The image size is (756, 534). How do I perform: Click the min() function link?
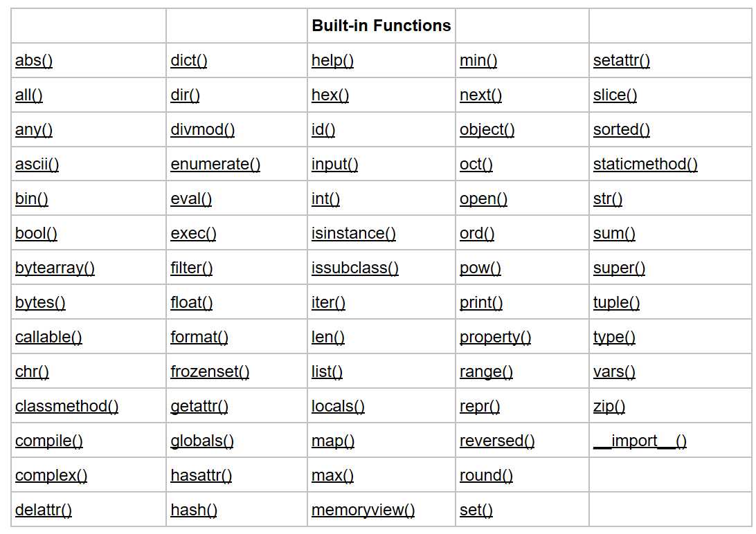pos(478,61)
